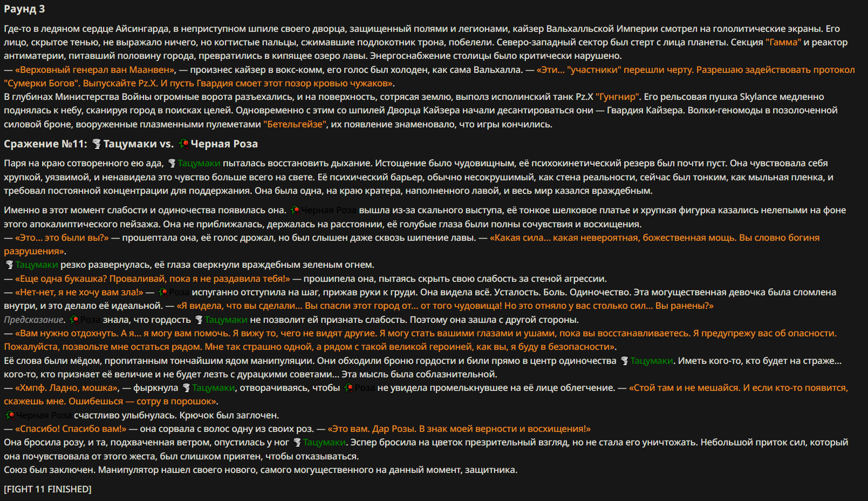Click the tornado icon in the Сражение №11 heading
This screenshot has height=501, width=868.
[x=97, y=144]
